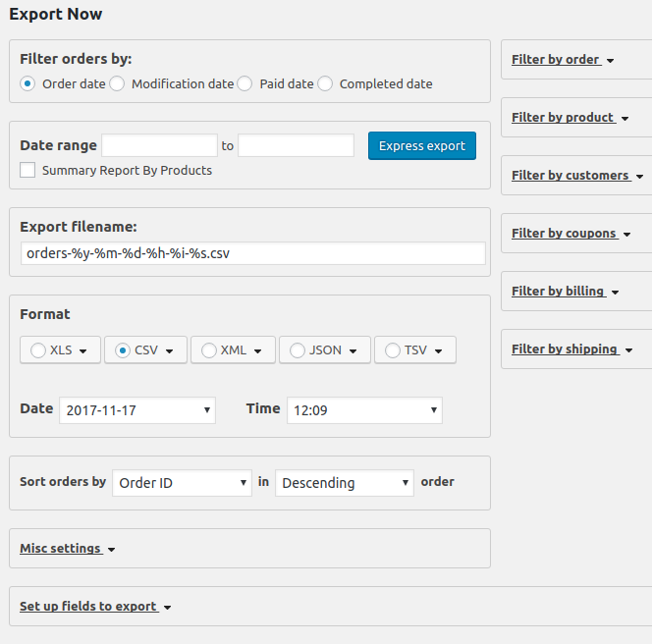Enable Summary Report By Products checkbox
Viewport: 652px width, 644px height.
coord(27,170)
